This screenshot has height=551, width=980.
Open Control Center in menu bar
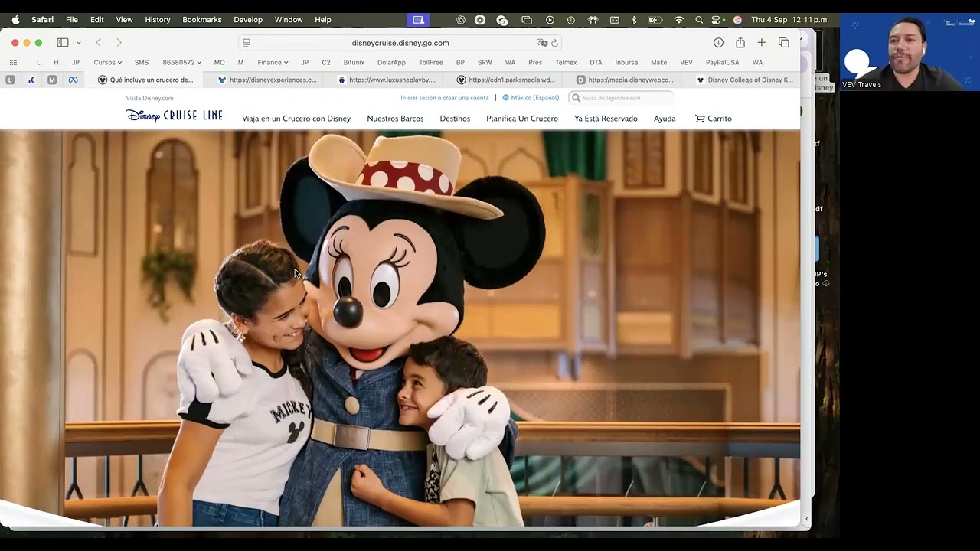click(x=717, y=20)
